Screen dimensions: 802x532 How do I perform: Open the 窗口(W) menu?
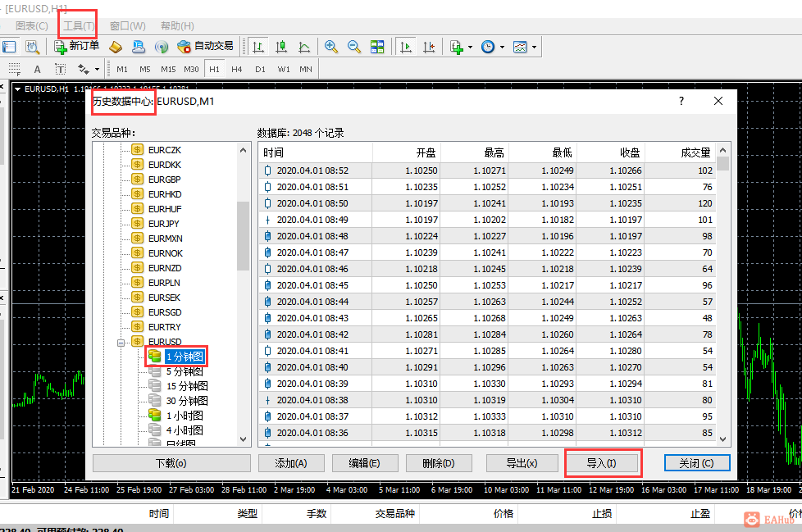click(x=127, y=26)
